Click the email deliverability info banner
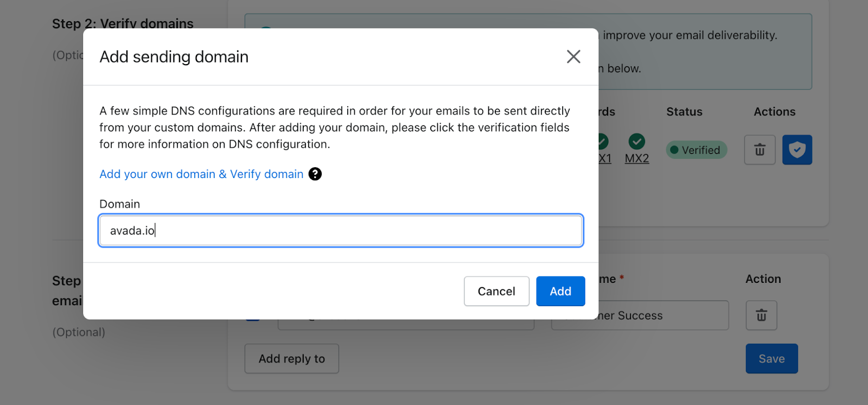This screenshot has height=405, width=868. (705, 52)
